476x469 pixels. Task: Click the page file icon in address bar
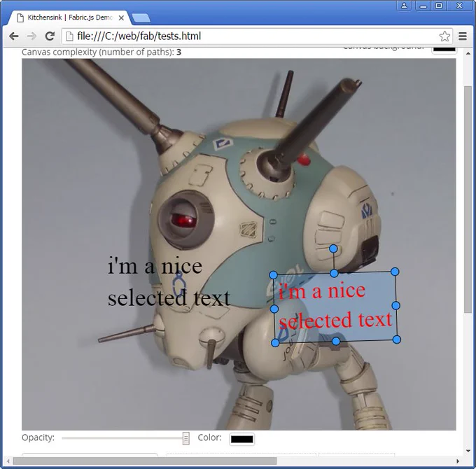coord(69,36)
